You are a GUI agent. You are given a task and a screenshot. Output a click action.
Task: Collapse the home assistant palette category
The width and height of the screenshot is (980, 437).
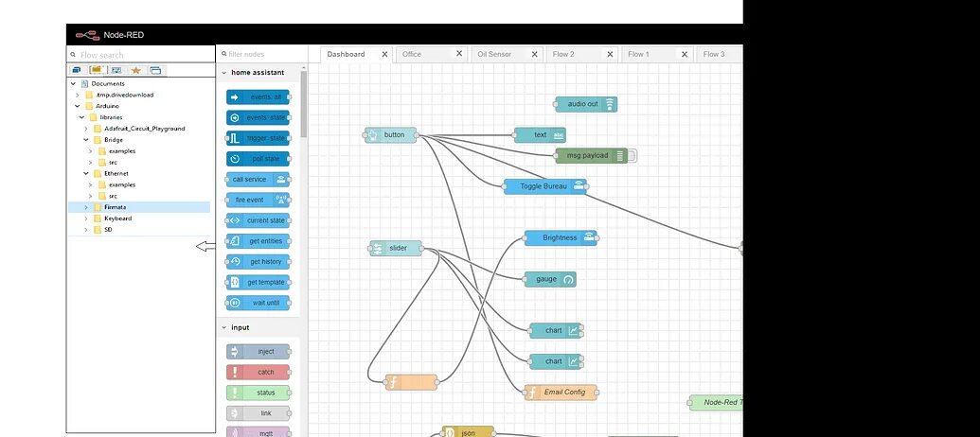223,73
